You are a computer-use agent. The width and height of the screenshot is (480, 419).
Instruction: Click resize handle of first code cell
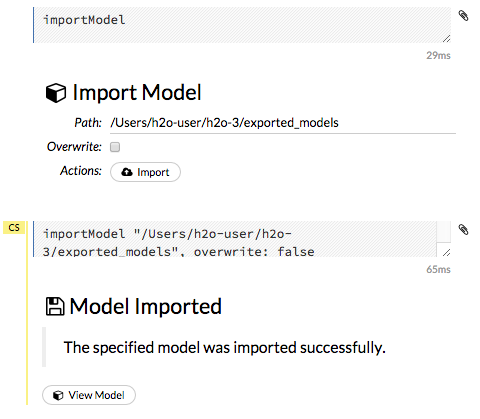coord(447,39)
